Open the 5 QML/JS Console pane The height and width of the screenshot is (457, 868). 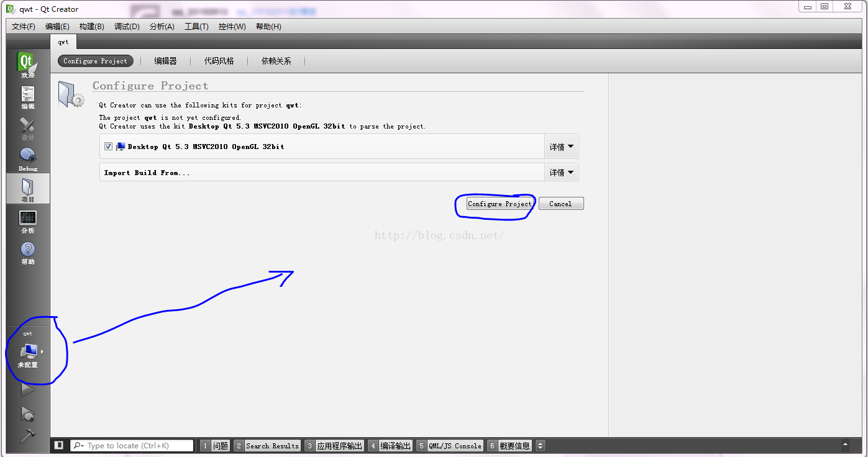point(450,445)
